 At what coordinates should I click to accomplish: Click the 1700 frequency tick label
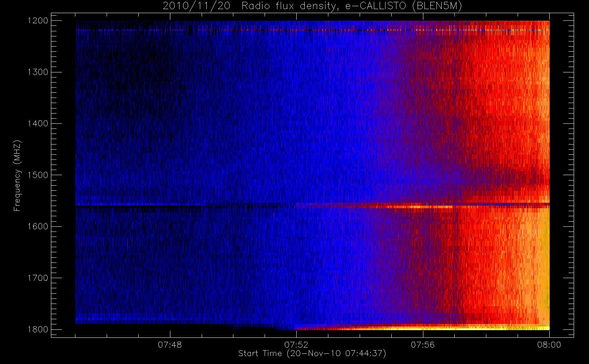coord(38,278)
